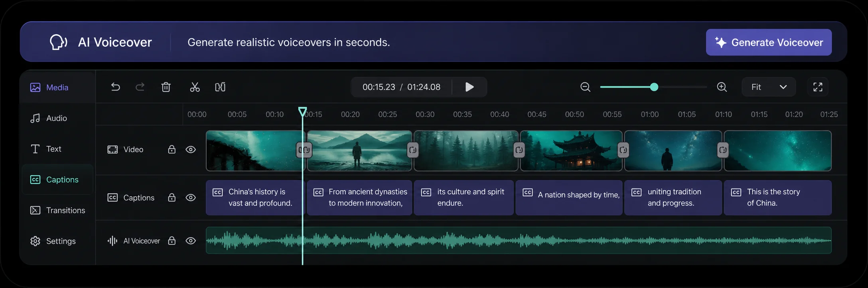Image resolution: width=868 pixels, height=288 pixels.
Task: Select caption 'This is the story of China.'
Action: (777, 198)
